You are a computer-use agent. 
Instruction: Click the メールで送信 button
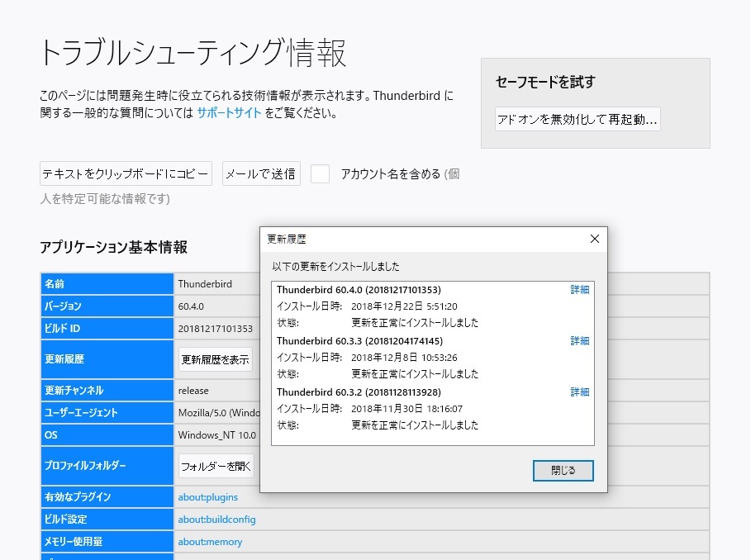(x=261, y=173)
